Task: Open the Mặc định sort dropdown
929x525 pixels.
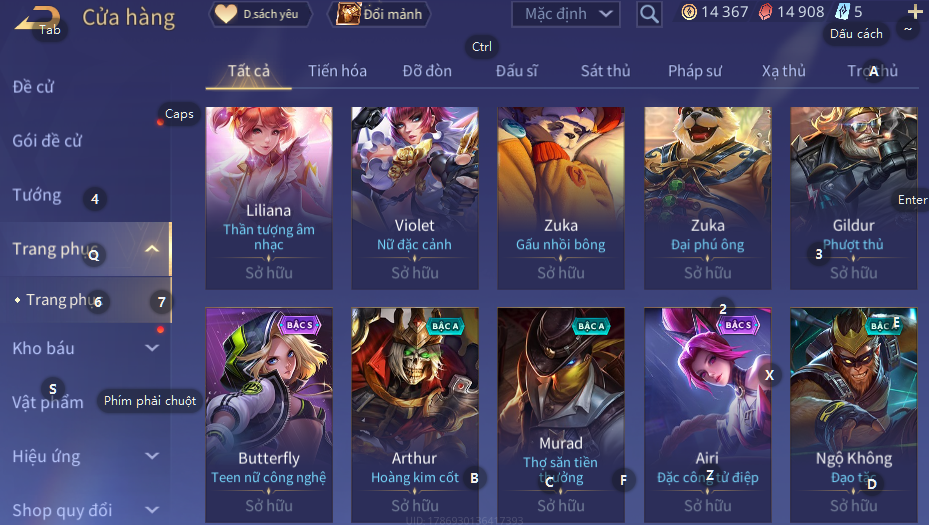Action: pos(566,14)
